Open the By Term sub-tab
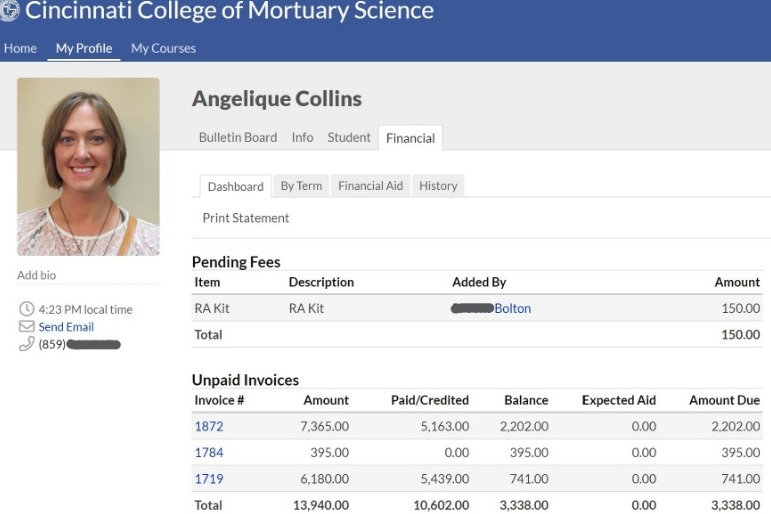Viewport: 771px width, 514px height. pyautogui.click(x=301, y=186)
